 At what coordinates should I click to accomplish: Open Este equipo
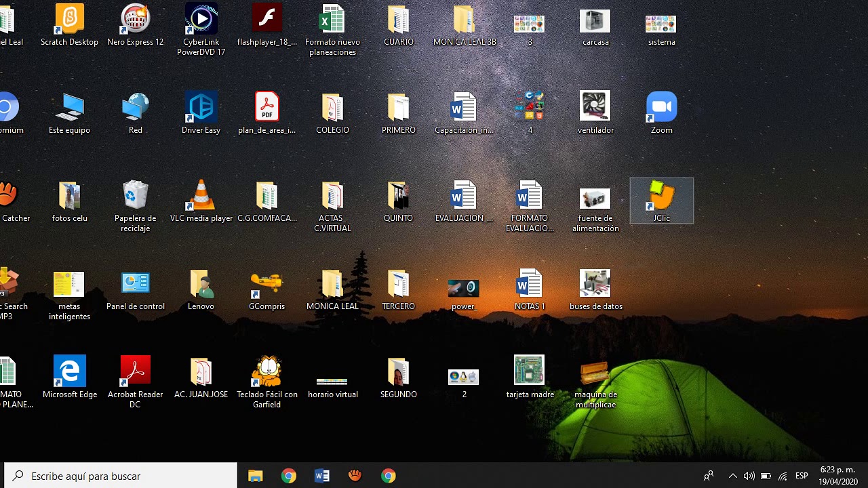click(69, 114)
